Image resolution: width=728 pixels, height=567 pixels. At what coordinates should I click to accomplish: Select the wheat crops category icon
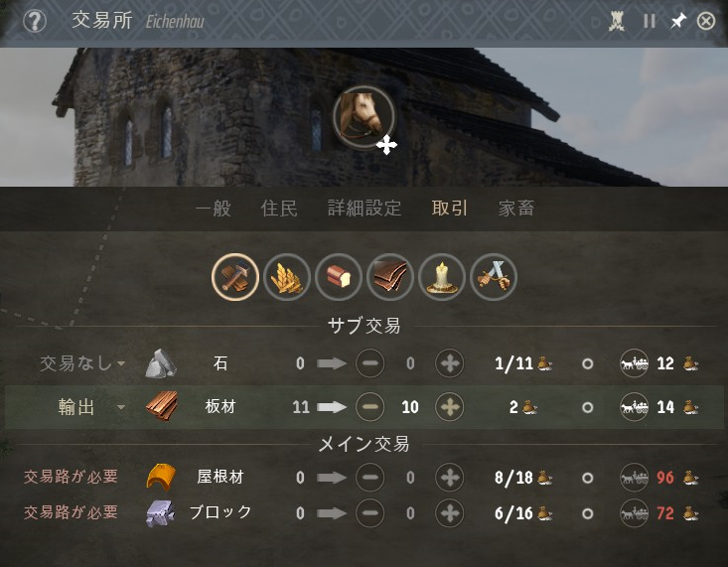[287, 277]
